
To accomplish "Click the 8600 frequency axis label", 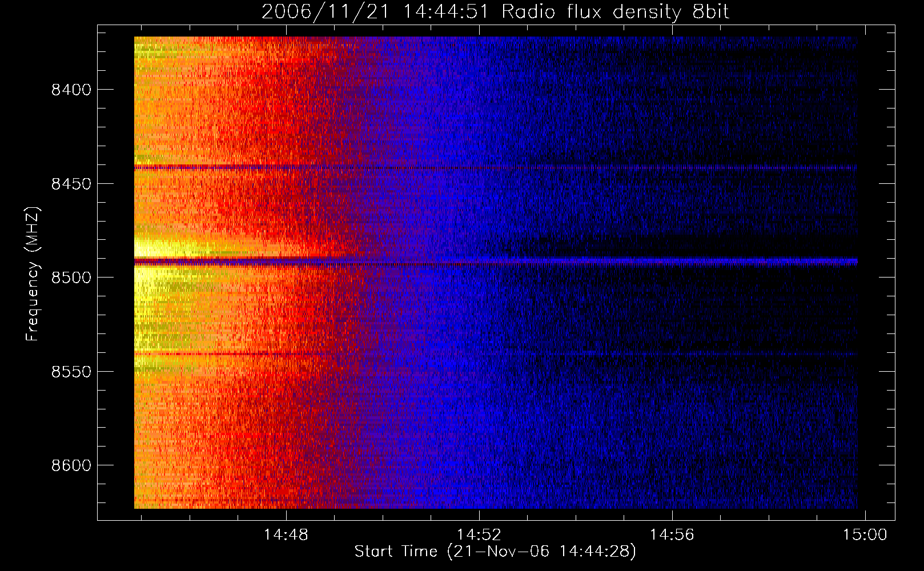I will tap(71, 465).
